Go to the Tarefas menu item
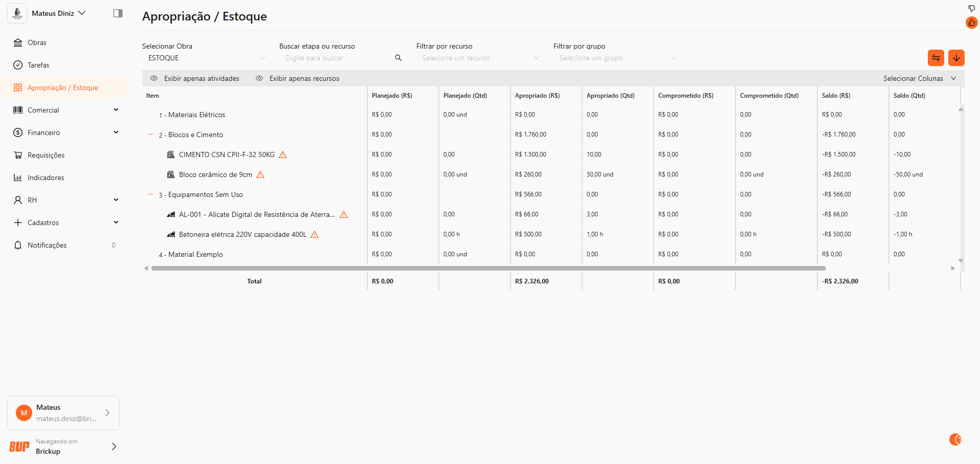 coord(64,65)
